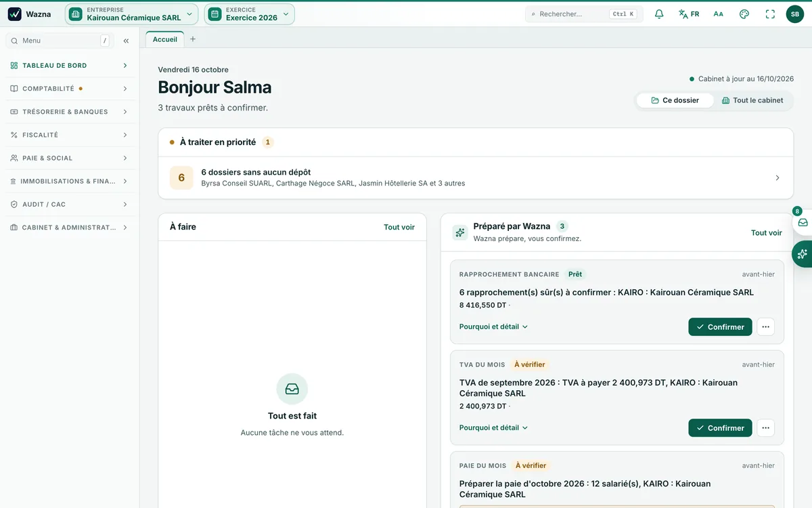
Task: Open the floating inbox button showing 8
Action: (803, 221)
